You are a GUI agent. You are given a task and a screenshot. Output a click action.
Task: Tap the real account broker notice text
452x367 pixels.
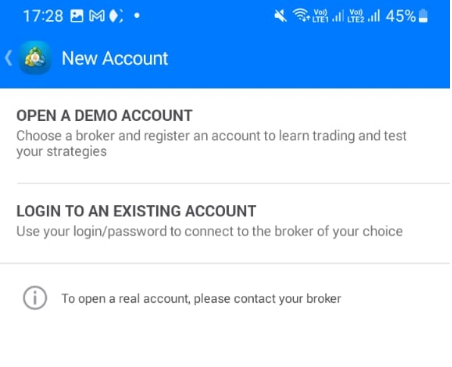(x=201, y=298)
